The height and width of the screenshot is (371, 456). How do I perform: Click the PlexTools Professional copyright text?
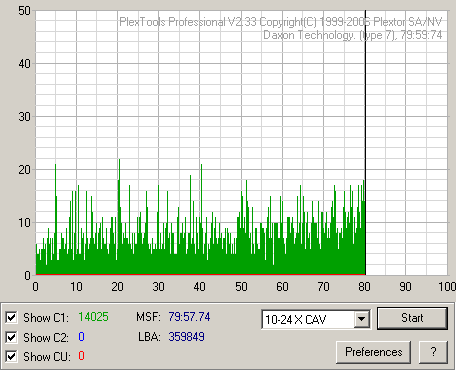pyautogui.click(x=281, y=22)
